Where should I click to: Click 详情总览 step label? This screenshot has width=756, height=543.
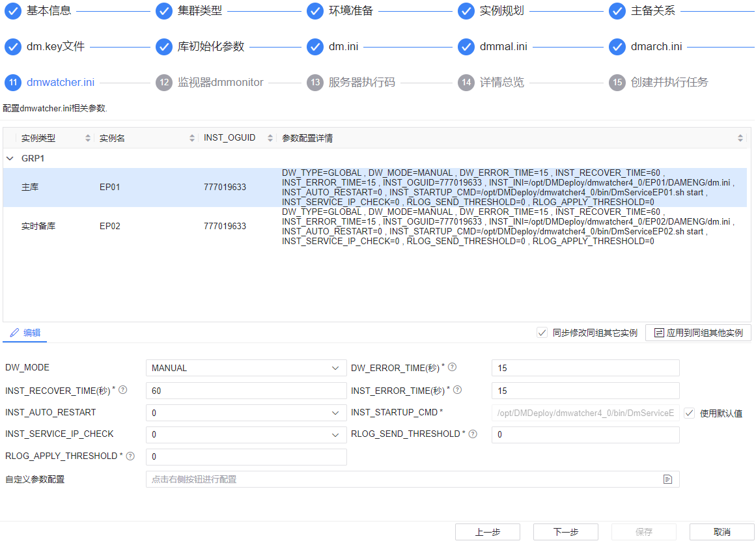(501, 83)
